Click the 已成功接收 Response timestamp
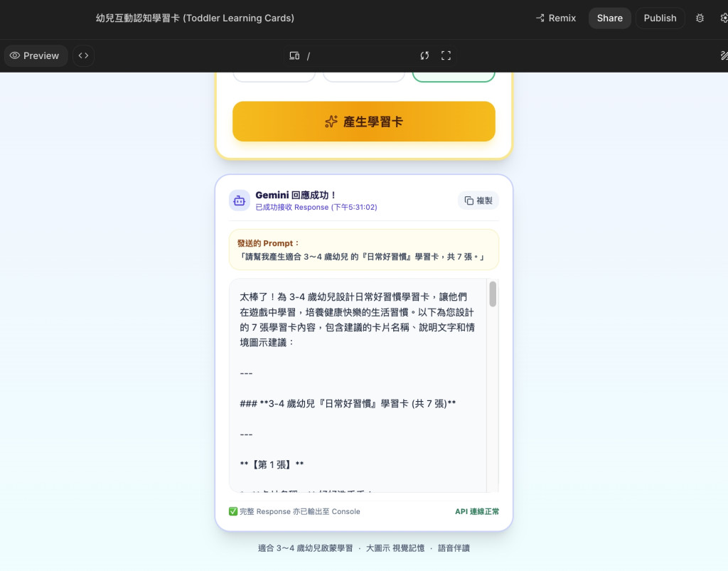Screen dimensions: 728x571 [x=316, y=207]
